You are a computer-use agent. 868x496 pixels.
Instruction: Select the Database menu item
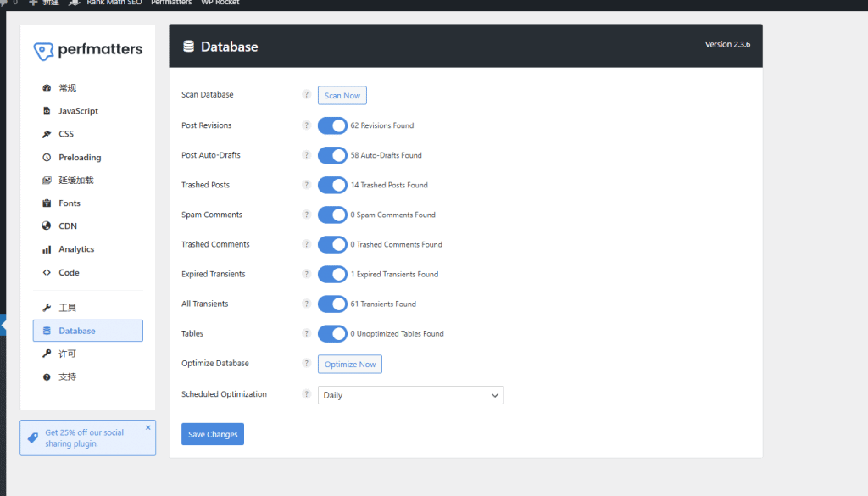click(x=87, y=331)
